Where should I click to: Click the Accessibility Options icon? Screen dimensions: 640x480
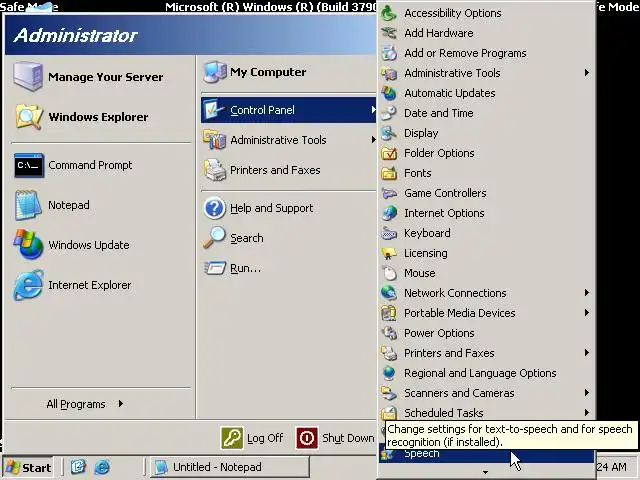point(389,13)
